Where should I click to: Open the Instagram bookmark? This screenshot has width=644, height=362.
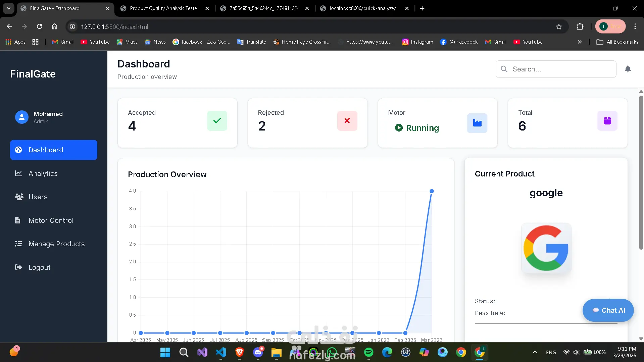(418, 42)
